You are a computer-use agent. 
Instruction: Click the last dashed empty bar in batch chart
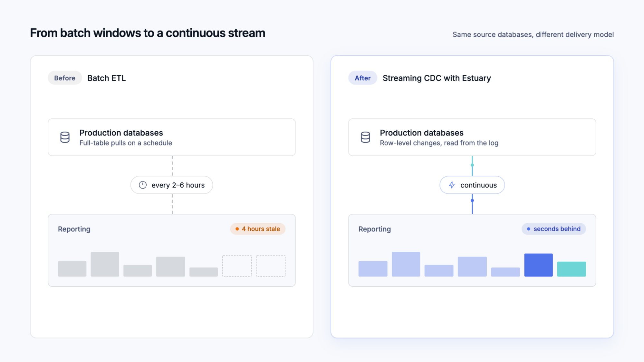click(271, 266)
